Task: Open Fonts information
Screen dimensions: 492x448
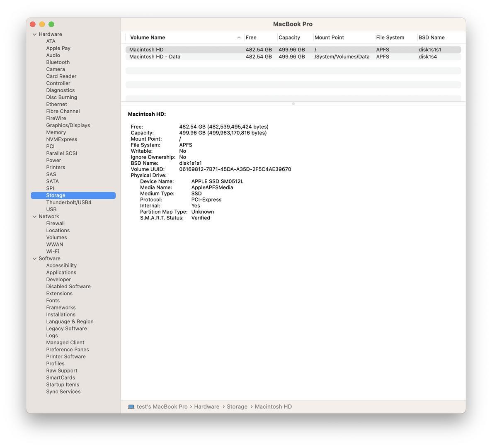Action: click(53, 300)
